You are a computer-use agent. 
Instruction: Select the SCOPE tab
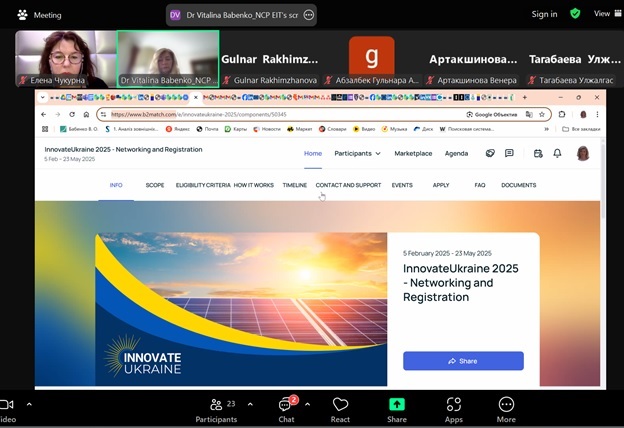[x=155, y=185]
